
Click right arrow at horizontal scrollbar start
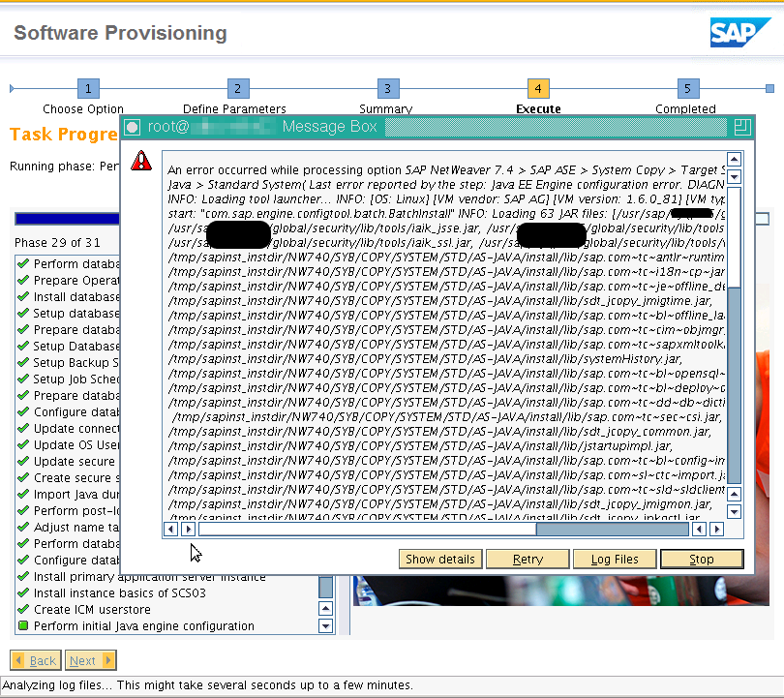[x=188, y=529]
